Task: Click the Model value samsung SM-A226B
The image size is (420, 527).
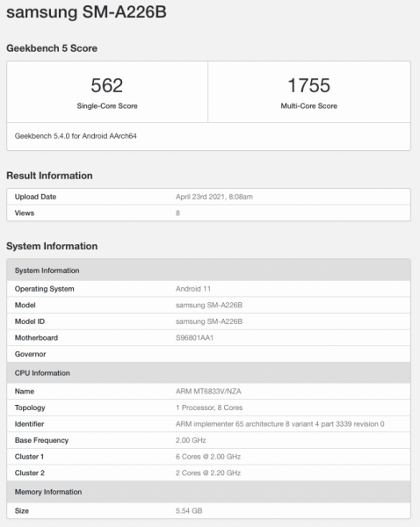Action: (209, 305)
